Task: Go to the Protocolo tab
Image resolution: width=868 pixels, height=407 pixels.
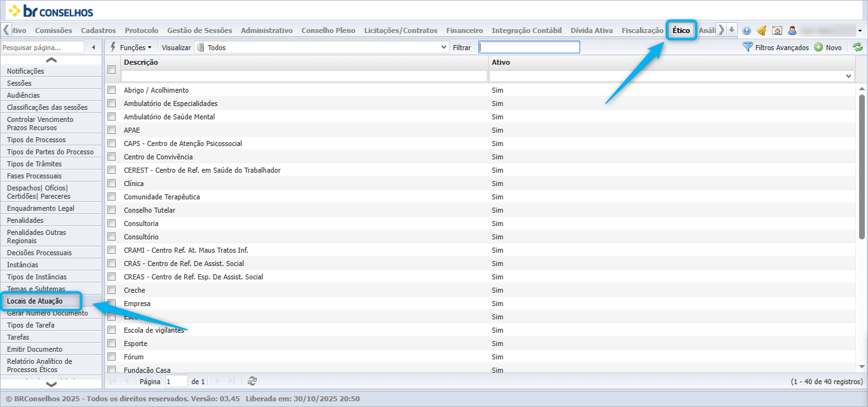Action: tap(142, 30)
